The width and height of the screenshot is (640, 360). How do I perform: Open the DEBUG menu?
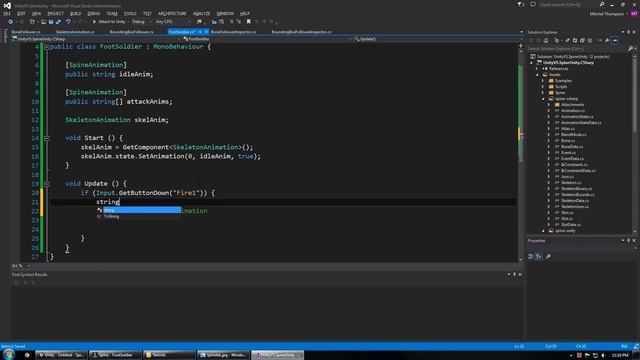[x=93, y=13]
